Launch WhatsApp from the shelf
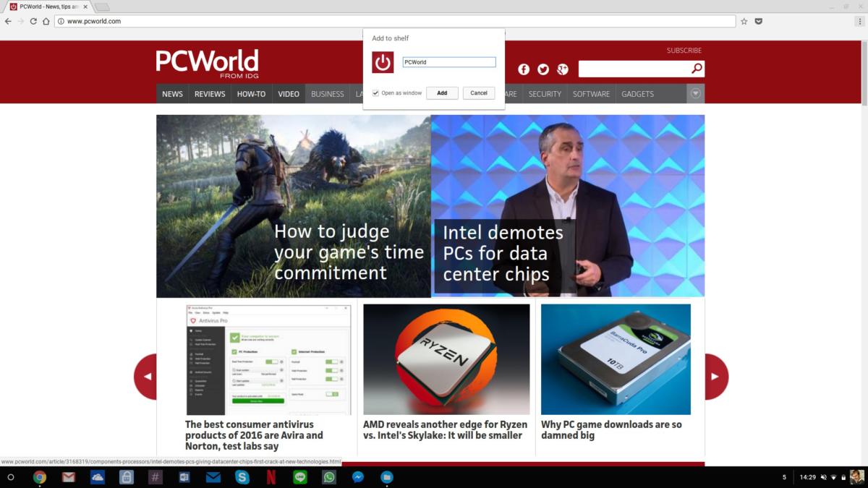 [329, 477]
